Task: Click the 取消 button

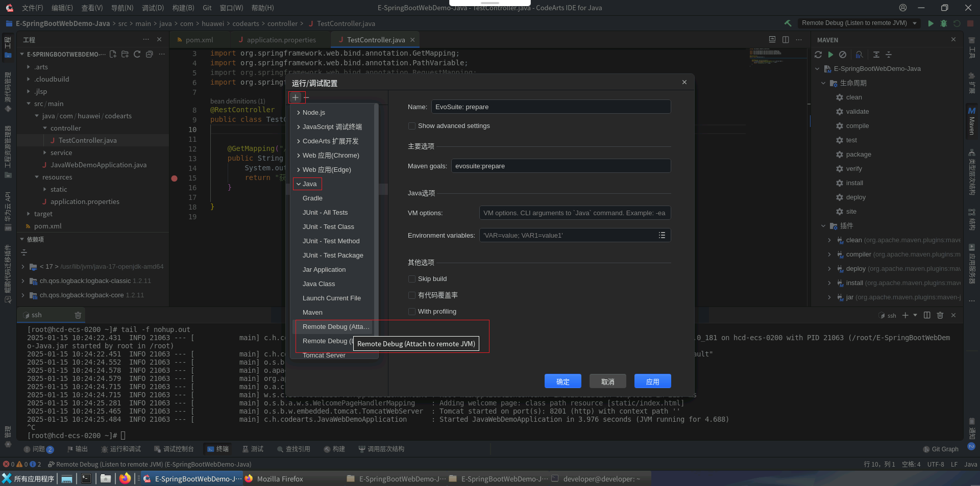Action: tap(608, 381)
